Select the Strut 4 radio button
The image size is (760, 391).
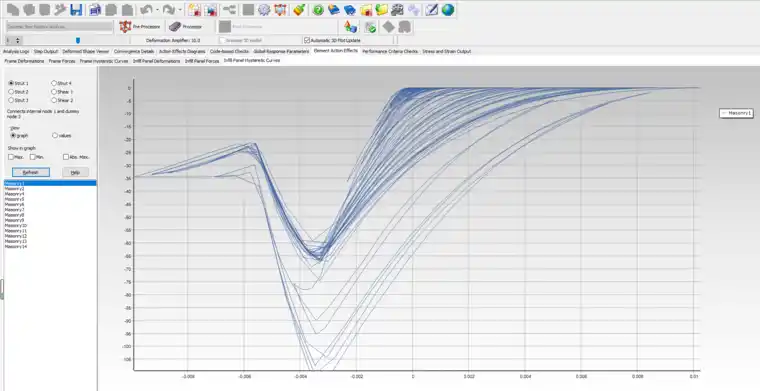(x=54, y=83)
